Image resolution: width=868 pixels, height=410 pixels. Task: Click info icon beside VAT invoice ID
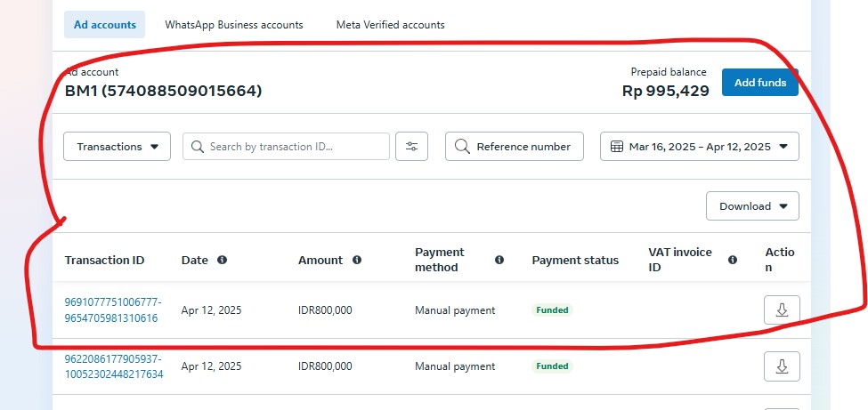[x=733, y=261]
